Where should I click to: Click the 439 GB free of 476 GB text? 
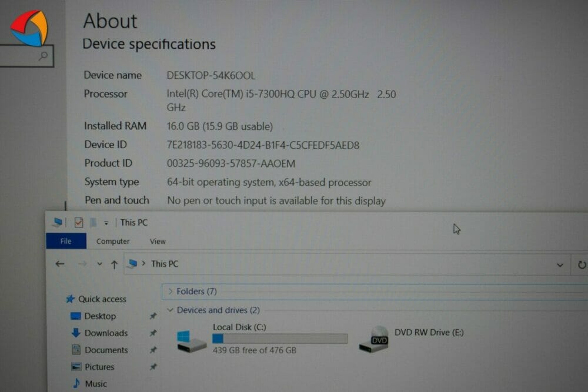(x=254, y=350)
